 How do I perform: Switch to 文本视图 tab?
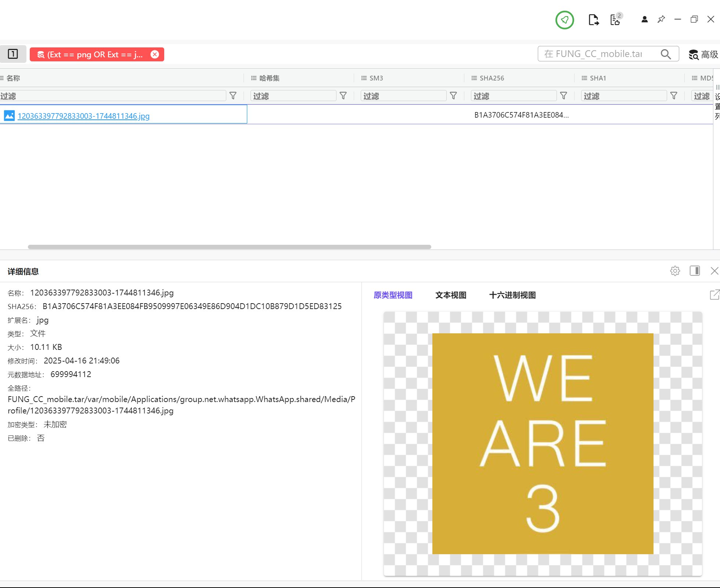click(x=451, y=295)
